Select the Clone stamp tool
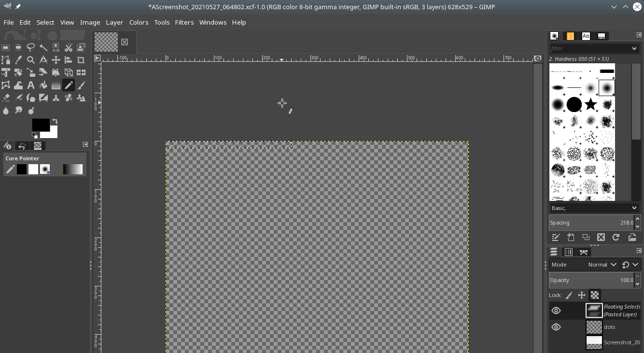This screenshot has width=644, height=353. tap(56, 98)
